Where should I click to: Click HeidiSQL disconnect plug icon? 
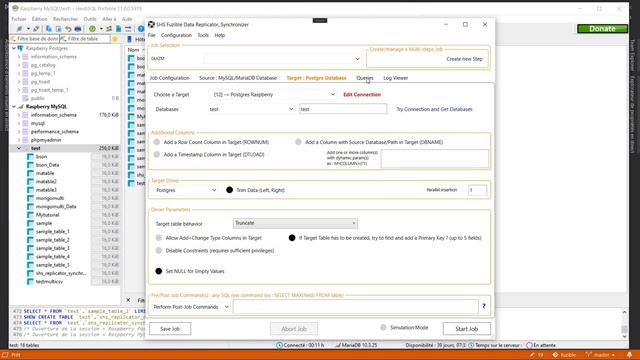(36, 29)
